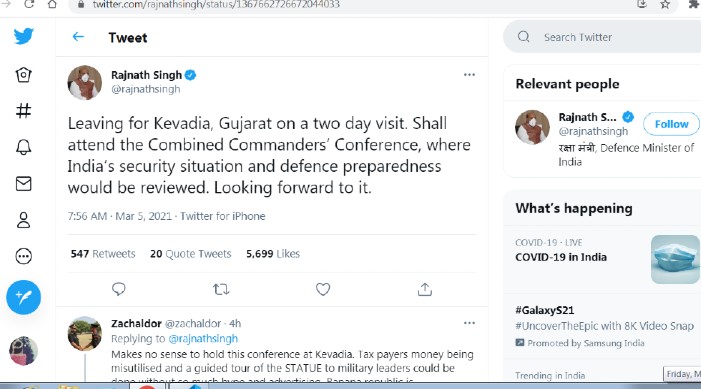Open more options on Rajnath Singh's tweet
This screenshot has width=701, height=389.
click(x=469, y=75)
